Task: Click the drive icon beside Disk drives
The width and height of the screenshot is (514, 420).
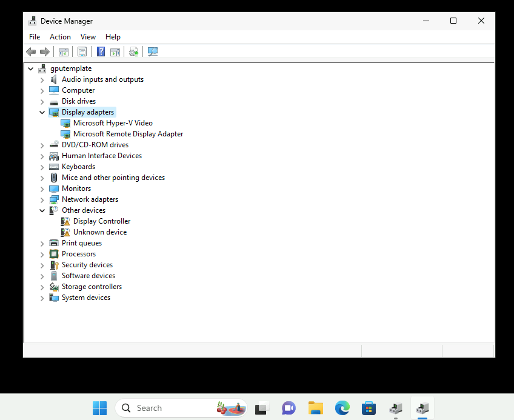Action: [54, 102]
